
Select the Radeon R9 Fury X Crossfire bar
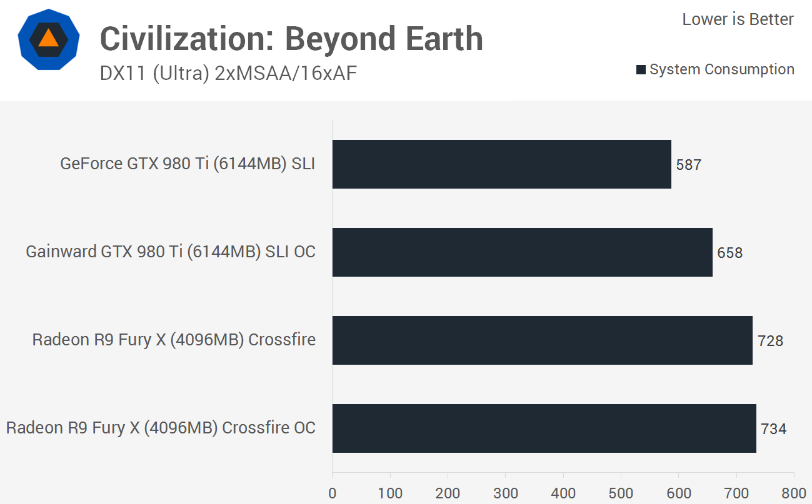click(542, 340)
